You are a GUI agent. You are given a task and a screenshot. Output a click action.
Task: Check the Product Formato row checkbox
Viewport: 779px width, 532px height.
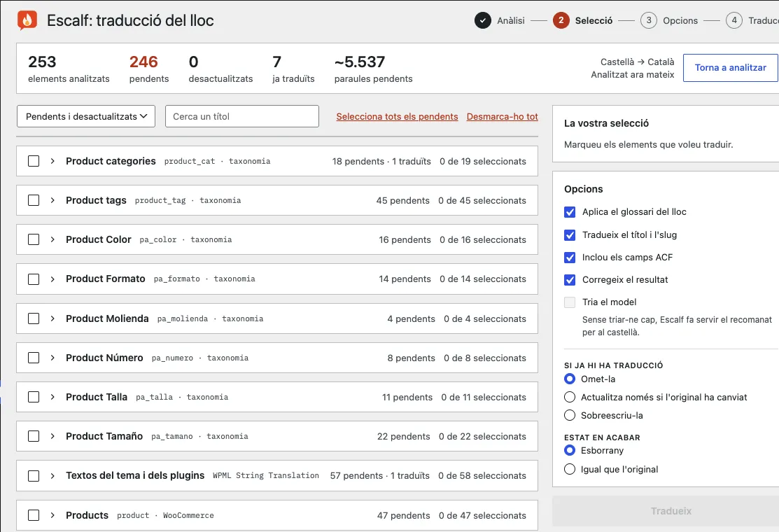coord(34,279)
